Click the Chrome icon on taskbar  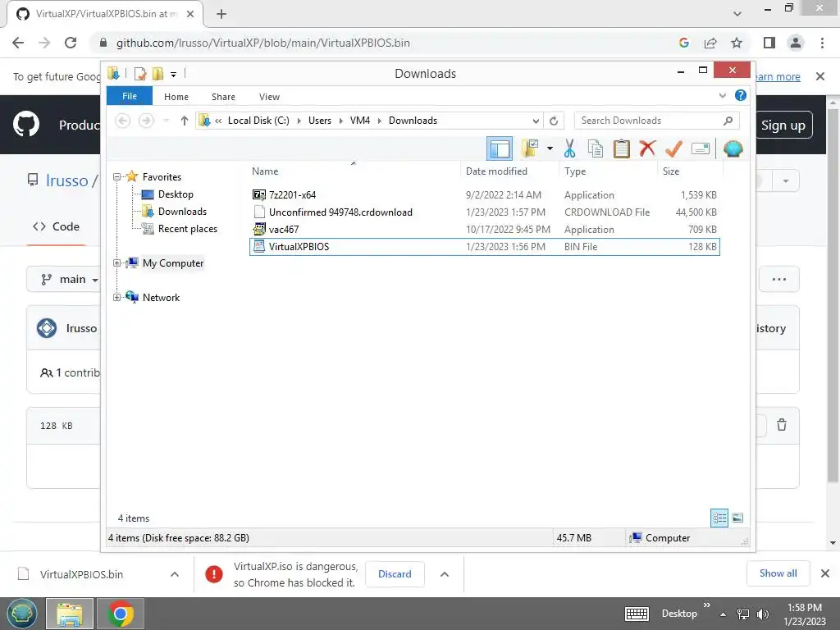(x=121, y=614)
